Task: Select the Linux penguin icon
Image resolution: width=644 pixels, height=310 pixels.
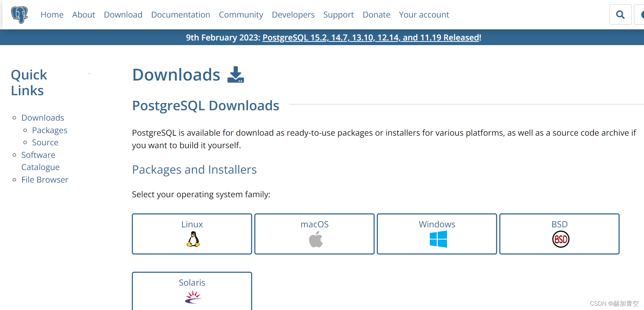Action: tap(193, 239)
